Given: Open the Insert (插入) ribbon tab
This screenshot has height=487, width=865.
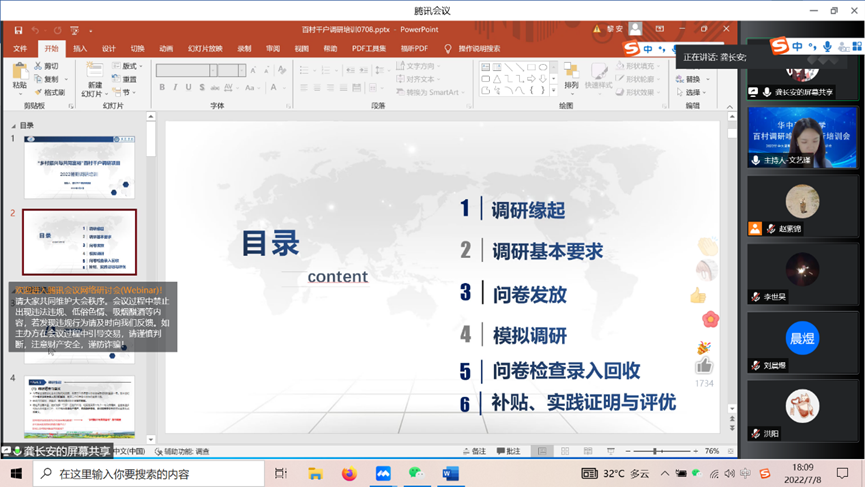Looking at the screenshot, I should point(80,48).
